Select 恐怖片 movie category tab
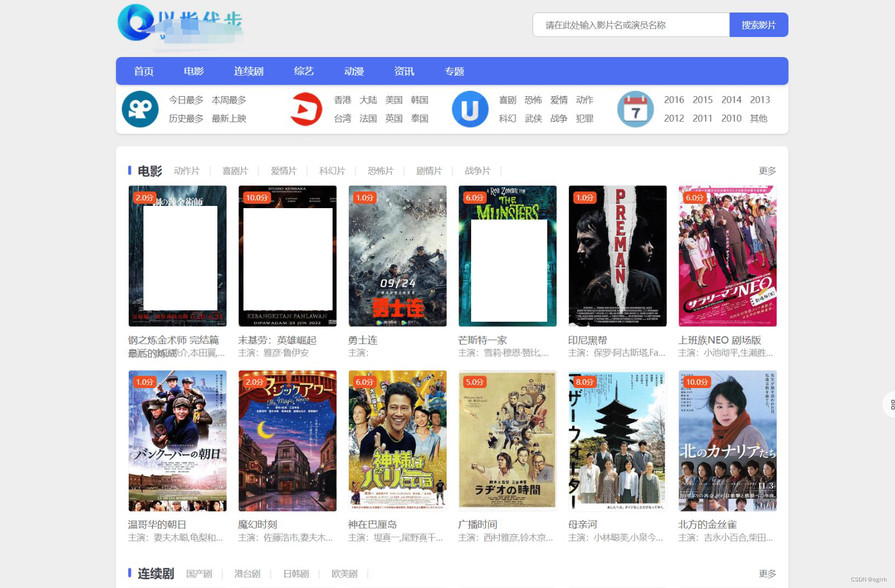895x588 pixels. pyautogui.click(x=380, y=171)
